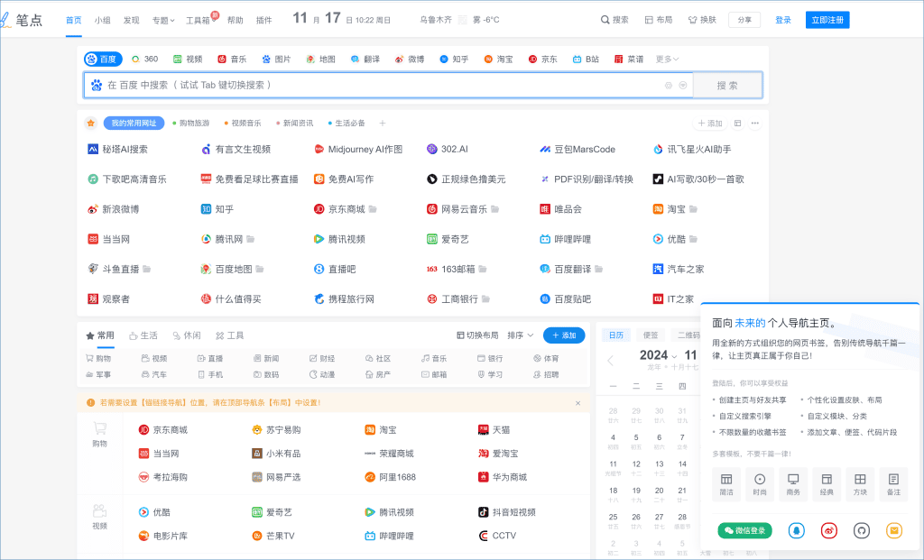Open the 抖音短视频 link icon
Viewport: 924px width, 560px height.
pos(484,512)
